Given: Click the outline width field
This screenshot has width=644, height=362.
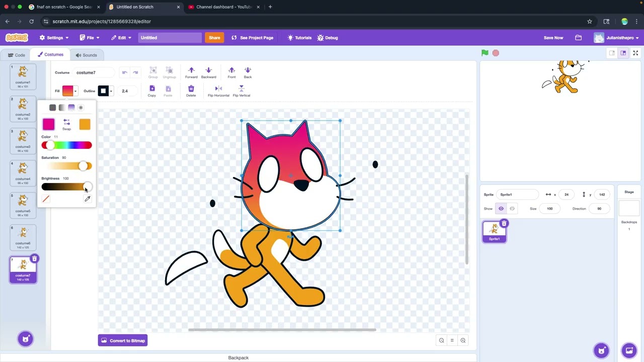Looking at the screenshot, I should pos(128,91).
